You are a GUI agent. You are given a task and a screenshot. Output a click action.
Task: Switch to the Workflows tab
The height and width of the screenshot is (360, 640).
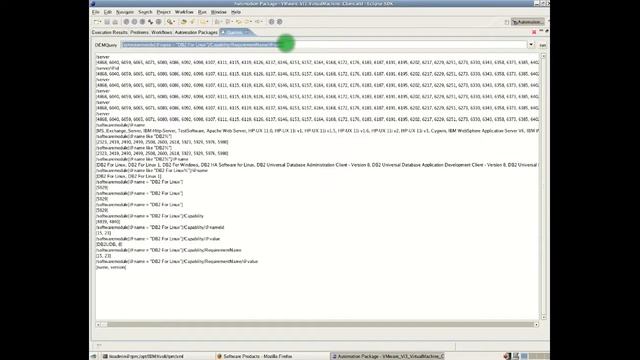162,32
